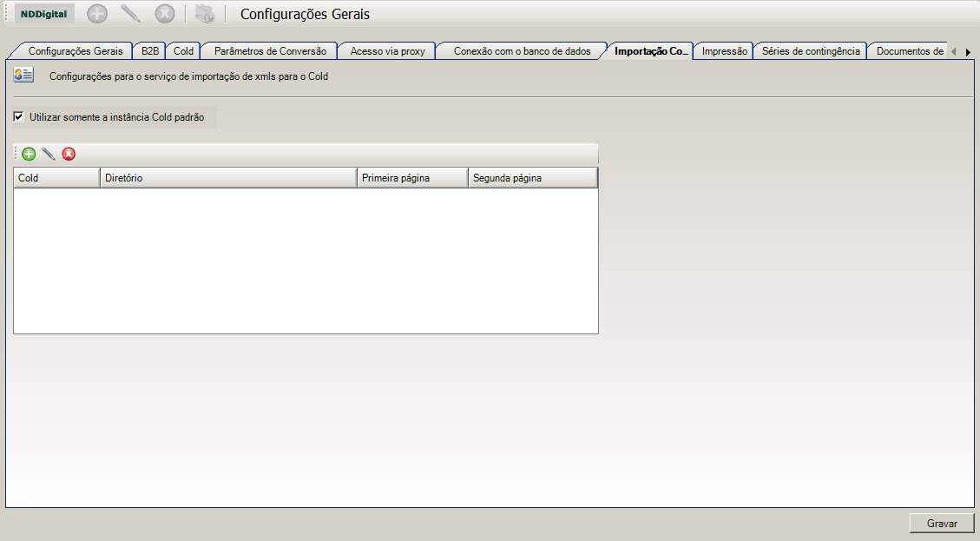Screen dimensions: 980x541
Task: Click the pencil edit Cold entry icon
Action: pos(49,154)
